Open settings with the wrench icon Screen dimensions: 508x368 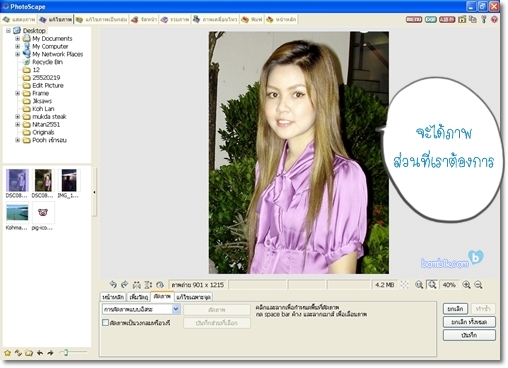[484, 19]
